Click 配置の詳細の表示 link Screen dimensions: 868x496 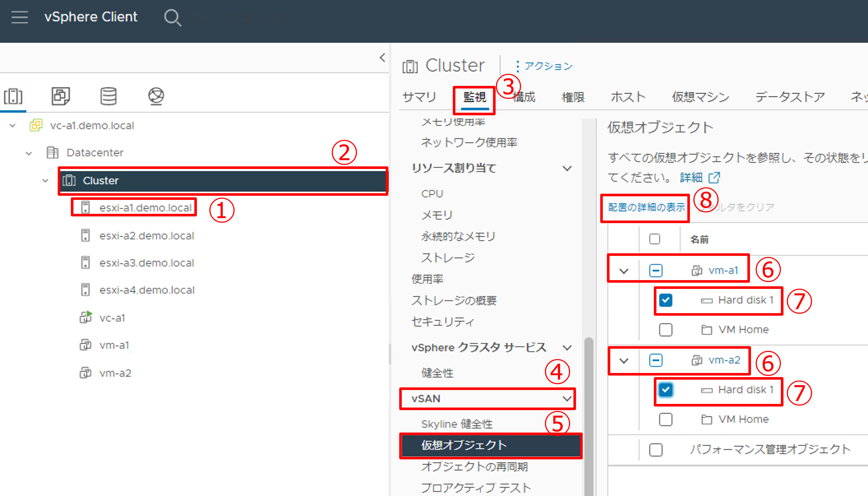[646, 207]
